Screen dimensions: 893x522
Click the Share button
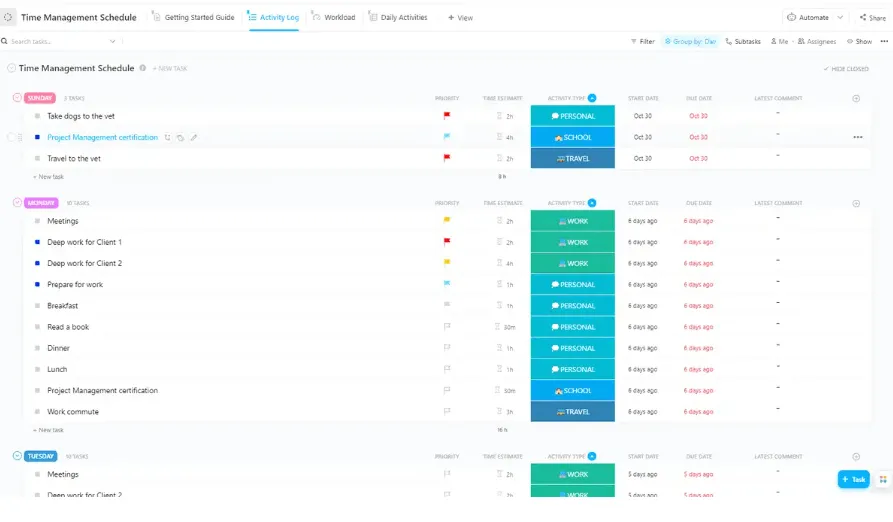(872, 18)
